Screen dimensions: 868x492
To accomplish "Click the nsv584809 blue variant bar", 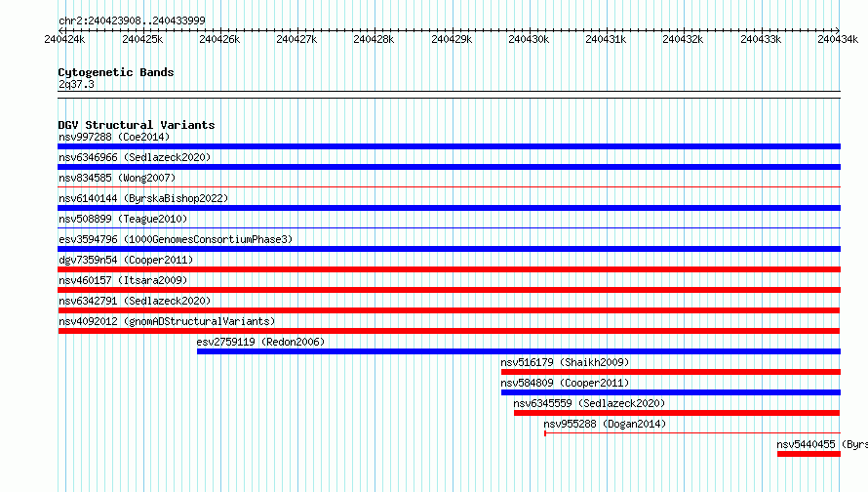I will (x=671, y=392).
